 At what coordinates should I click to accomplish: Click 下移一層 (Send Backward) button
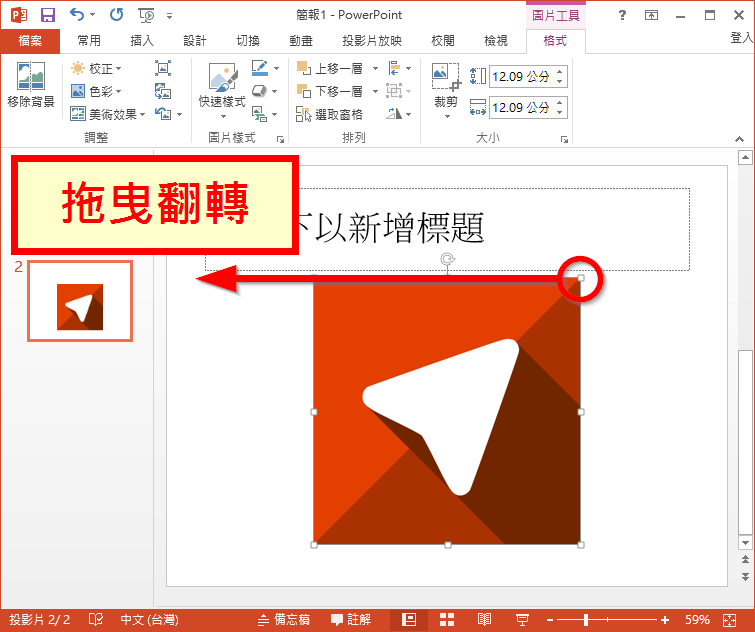pos(330,91)
